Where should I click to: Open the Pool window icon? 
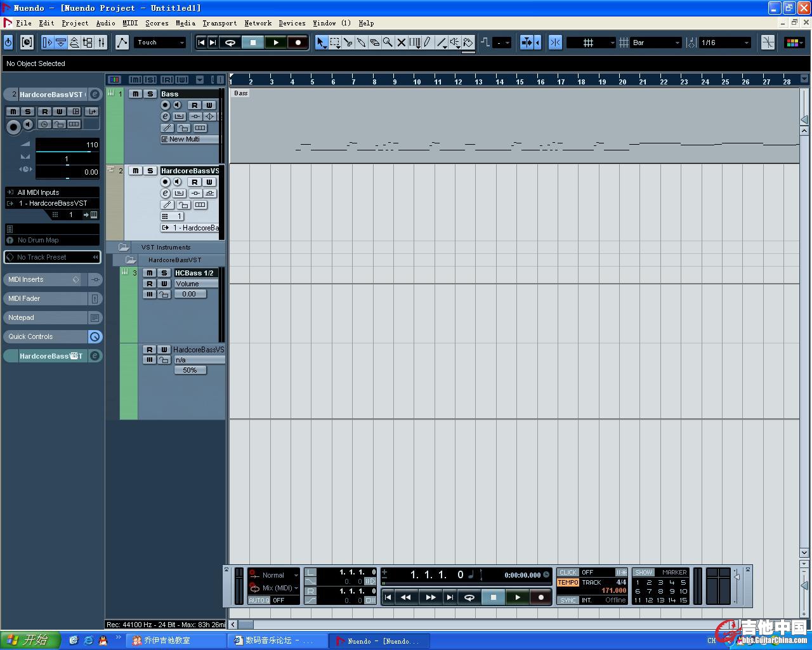click(x=88, y=43)
